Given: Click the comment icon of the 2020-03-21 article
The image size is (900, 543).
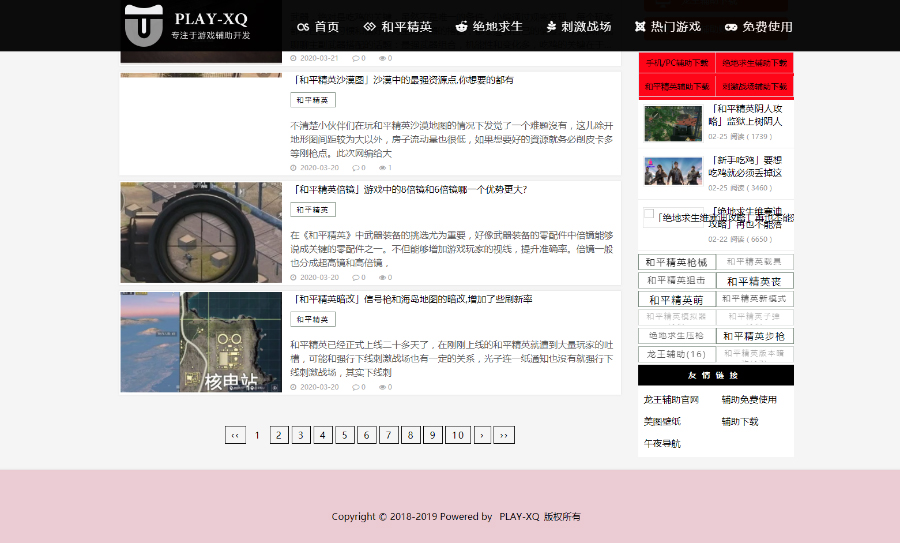Looking at the screenshot, I should (356, 58).
